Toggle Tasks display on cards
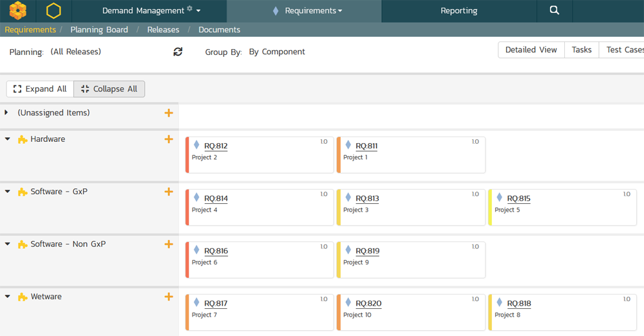This screenshot has height=336, width=644. [581, 50]
